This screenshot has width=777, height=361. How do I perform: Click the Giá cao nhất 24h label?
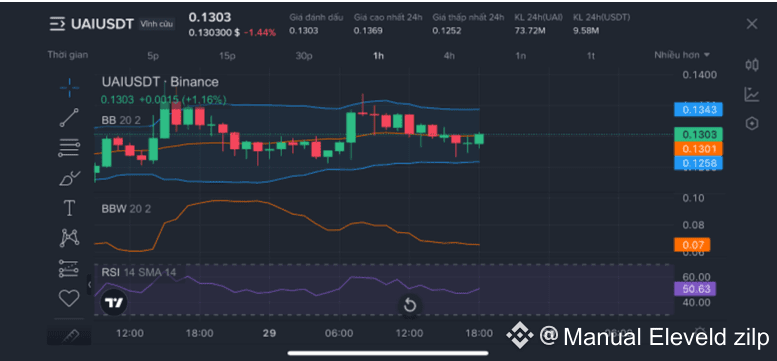tap(388, 17)
